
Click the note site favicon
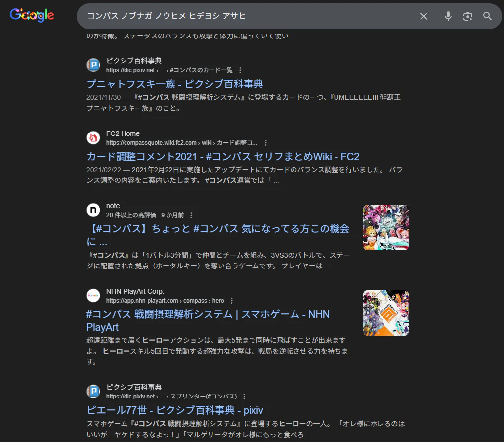pyautogui.click(x=93, y=210)
